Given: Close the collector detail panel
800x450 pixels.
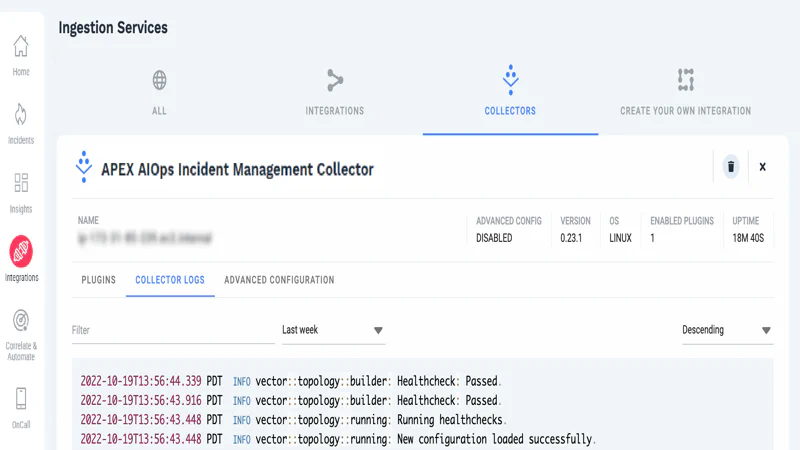Looking at the screenshot, I should point(762,167).
